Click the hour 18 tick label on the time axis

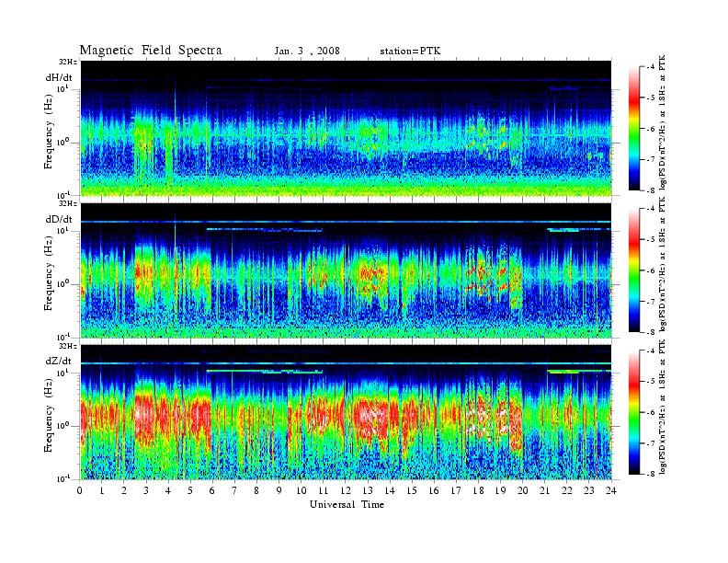pos(478,490)
